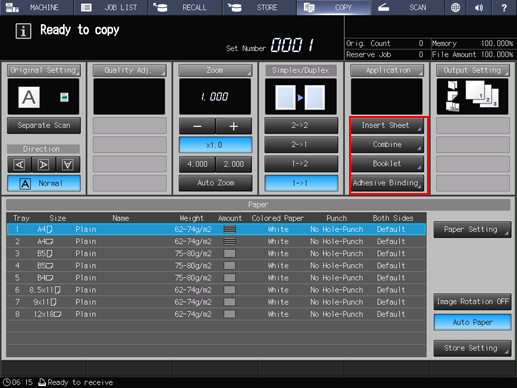Decrease zoom with the minus button
The height and width of the screenshot is (388, 517).
pyautogui.click(x=197, y=126)
